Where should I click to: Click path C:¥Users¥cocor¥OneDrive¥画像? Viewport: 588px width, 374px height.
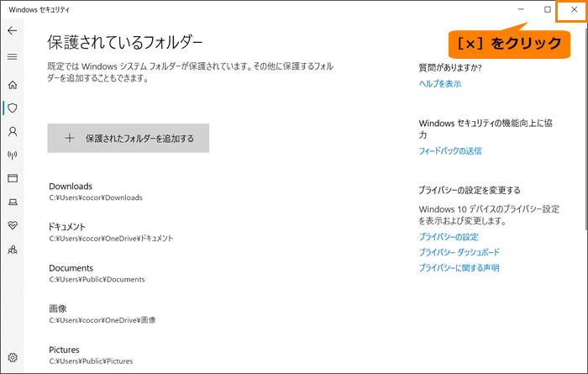[102, 320]
